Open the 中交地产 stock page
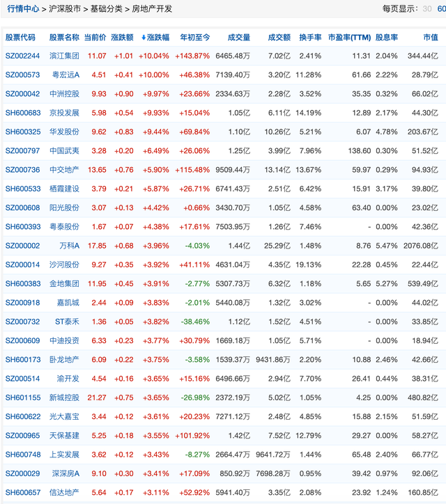Image resolution: width=446 pixels, height=504 pixels. (64, 170)
